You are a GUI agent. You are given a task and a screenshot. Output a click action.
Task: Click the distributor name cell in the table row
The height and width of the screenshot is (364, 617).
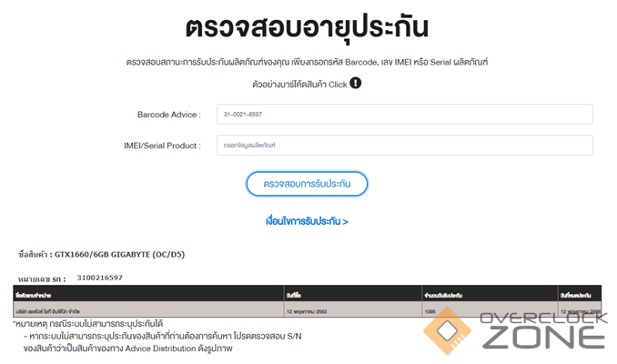click(148, 311)
